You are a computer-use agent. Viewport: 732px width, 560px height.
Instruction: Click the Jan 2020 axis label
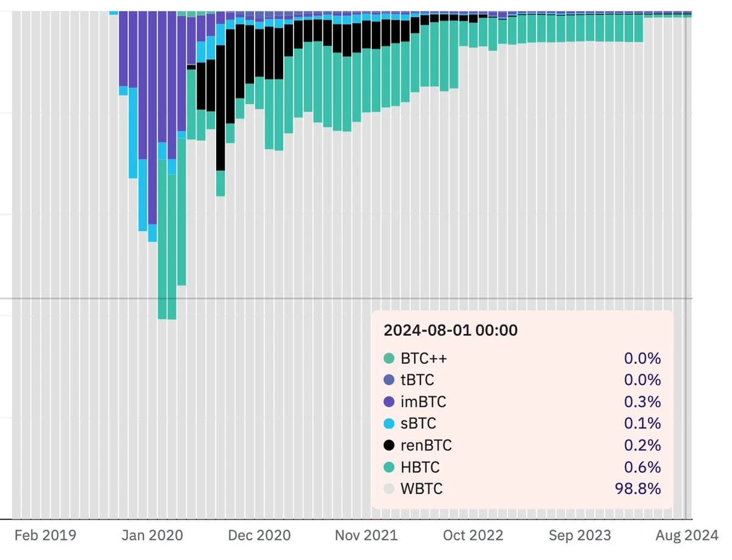point(152,536)
